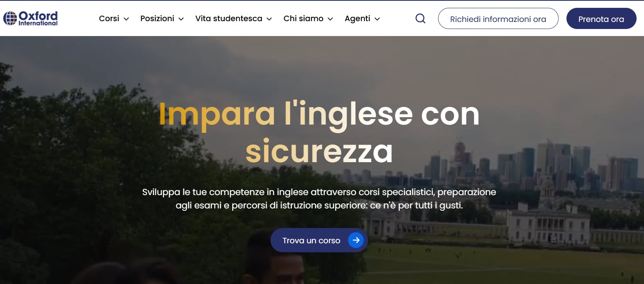Expand the Agenti chevron arrow

tap(377, 19)
